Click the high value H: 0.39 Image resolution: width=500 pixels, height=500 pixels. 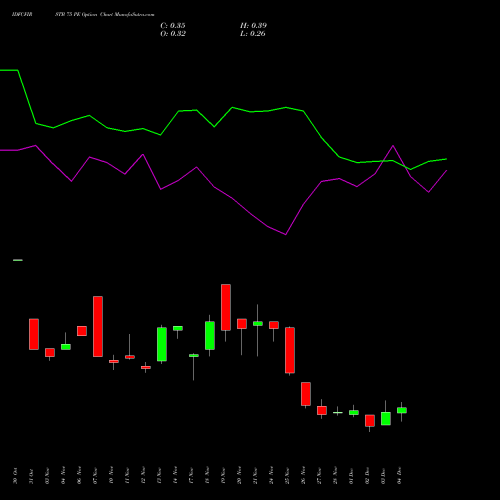pos(253,26)
